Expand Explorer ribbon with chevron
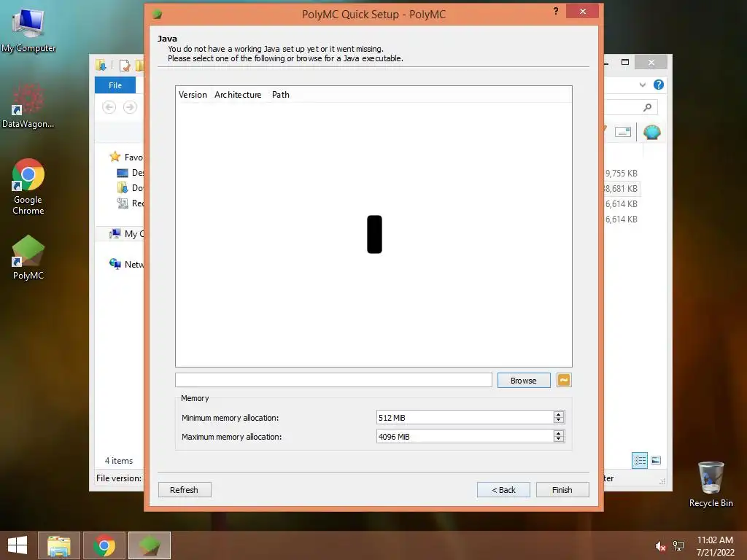The height and width of the screenshot is (560, 747). pyautogui.click(x=643, y=85)
